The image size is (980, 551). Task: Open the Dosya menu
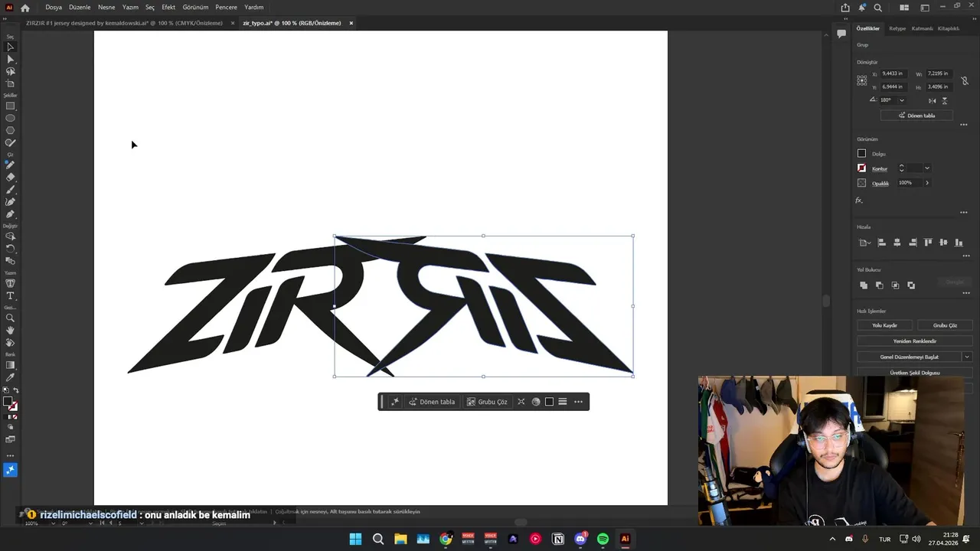pyautogui.click(x=54, y=8)
